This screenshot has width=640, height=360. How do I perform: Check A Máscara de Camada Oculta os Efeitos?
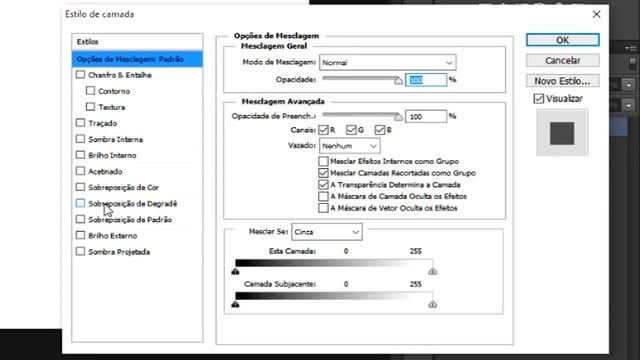pos(323,196)
